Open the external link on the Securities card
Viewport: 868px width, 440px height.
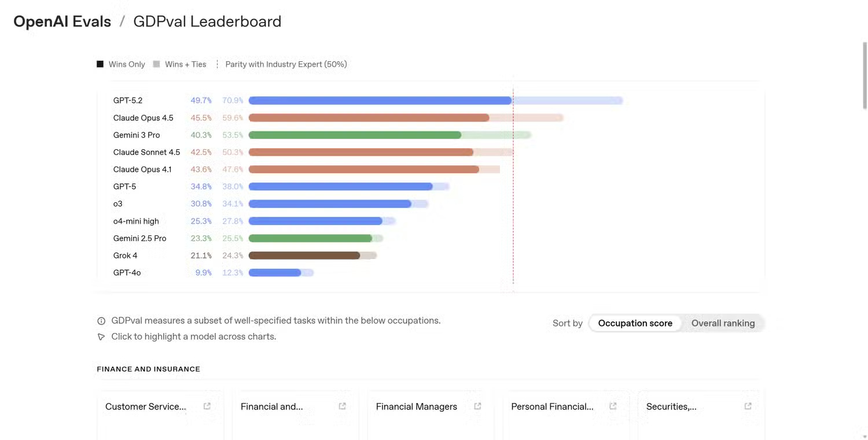pyautogui.click(x=747, y=406)
